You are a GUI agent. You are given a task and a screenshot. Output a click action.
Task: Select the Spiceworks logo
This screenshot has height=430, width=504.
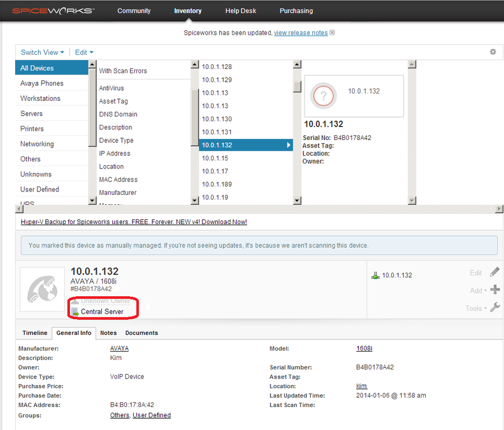pyautogui.click(x=53, y=10)
